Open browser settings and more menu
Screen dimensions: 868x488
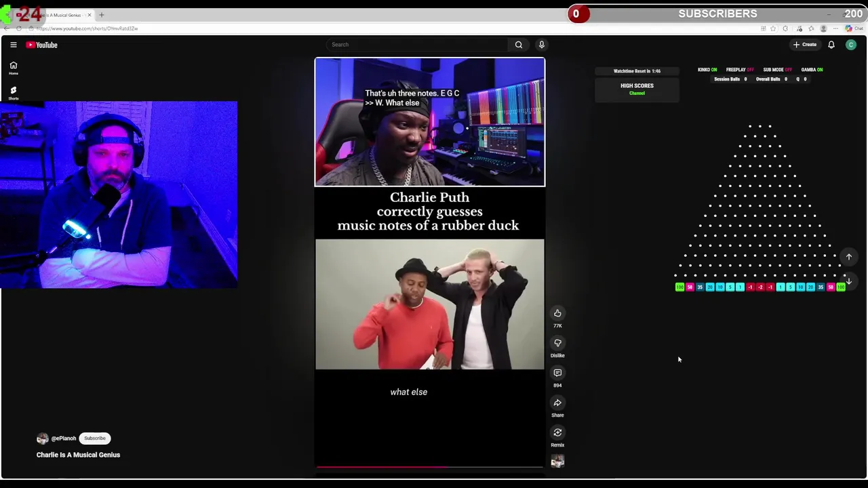point(835,28)
